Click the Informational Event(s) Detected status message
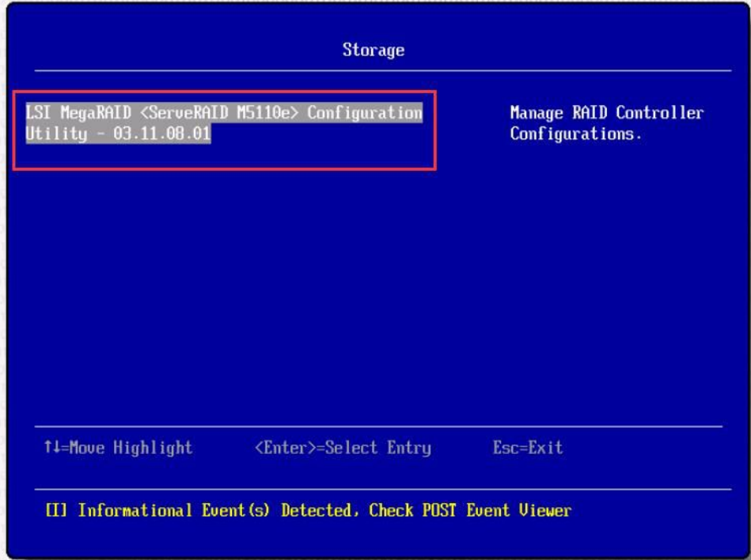 pos(308,510)
